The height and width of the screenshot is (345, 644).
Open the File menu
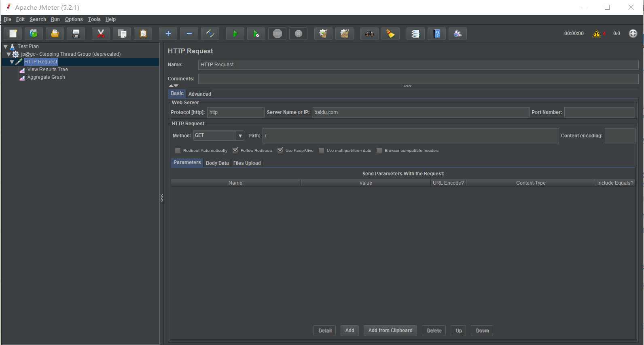[7, 19]
